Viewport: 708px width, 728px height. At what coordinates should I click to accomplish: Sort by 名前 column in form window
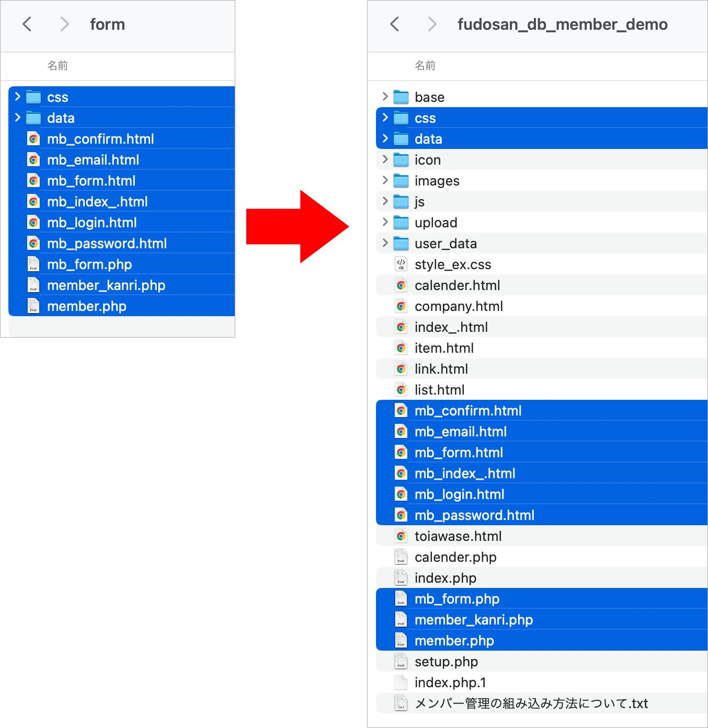click(x=58, y=65)
